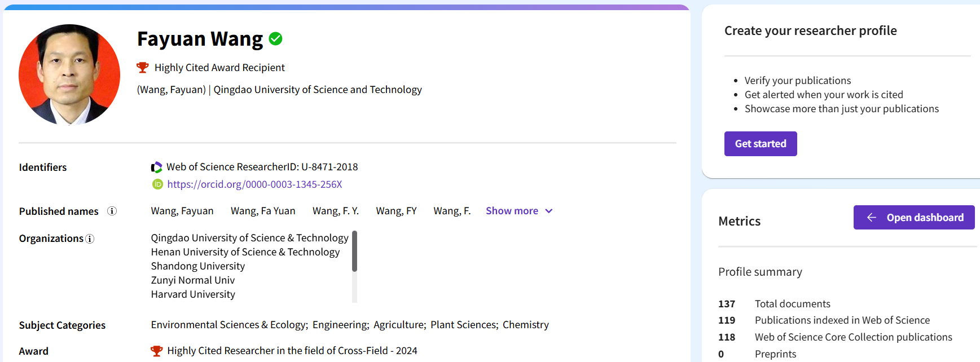Viewport: 980px width, 362px height.
Task: Open the Published names info icon
Action: (112, 211)
